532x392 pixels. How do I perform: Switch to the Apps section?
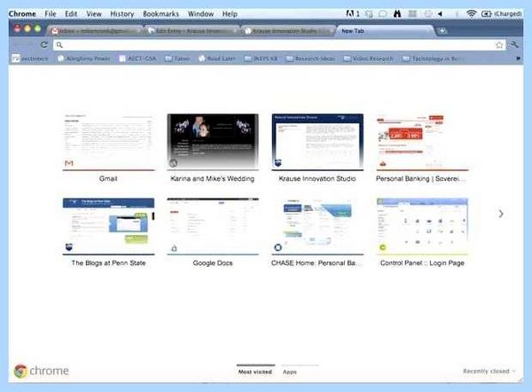pos(290,372)
